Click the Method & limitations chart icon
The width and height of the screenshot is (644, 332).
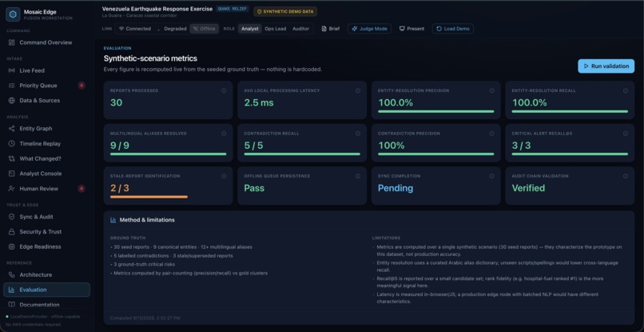coord(113,220)
